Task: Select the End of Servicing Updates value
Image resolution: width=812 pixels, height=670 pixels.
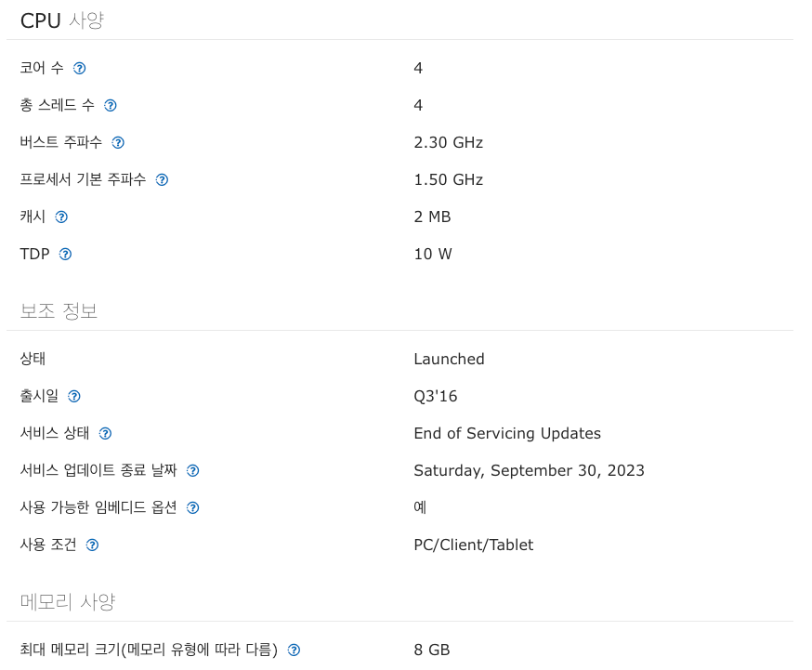Action: tap(507, 433)
